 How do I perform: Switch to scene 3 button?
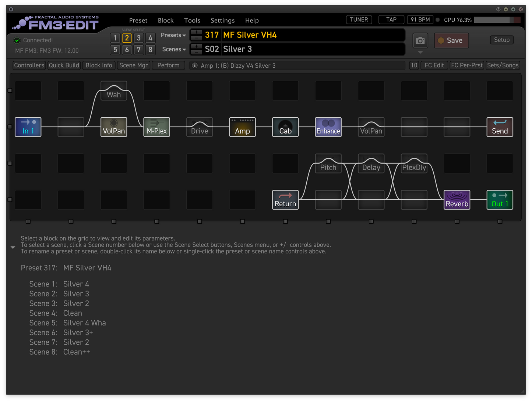139,38
